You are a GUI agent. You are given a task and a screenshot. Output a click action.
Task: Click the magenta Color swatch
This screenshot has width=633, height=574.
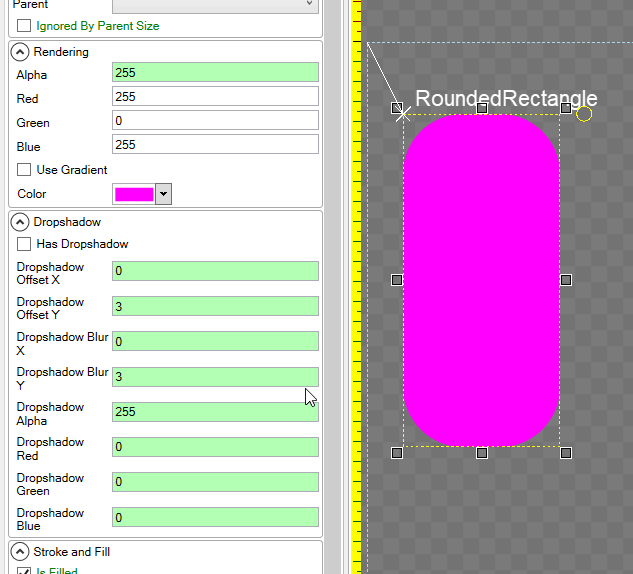click(134, 194)
